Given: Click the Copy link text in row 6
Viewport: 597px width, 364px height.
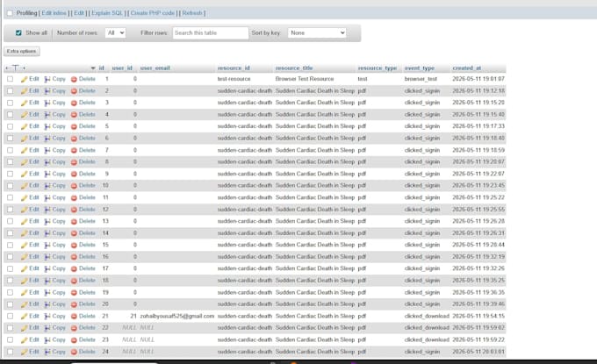Looking at the screenshot, I should coord(59,138).
